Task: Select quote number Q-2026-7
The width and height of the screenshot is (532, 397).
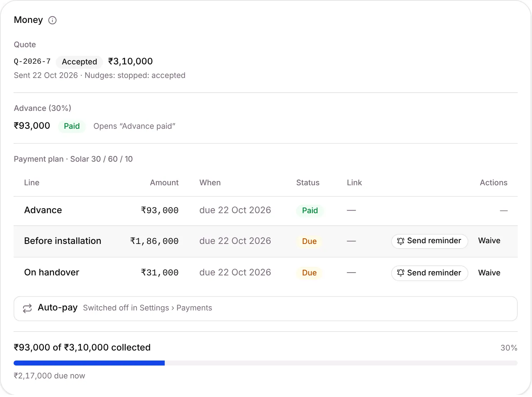Action: click(32, 62)
